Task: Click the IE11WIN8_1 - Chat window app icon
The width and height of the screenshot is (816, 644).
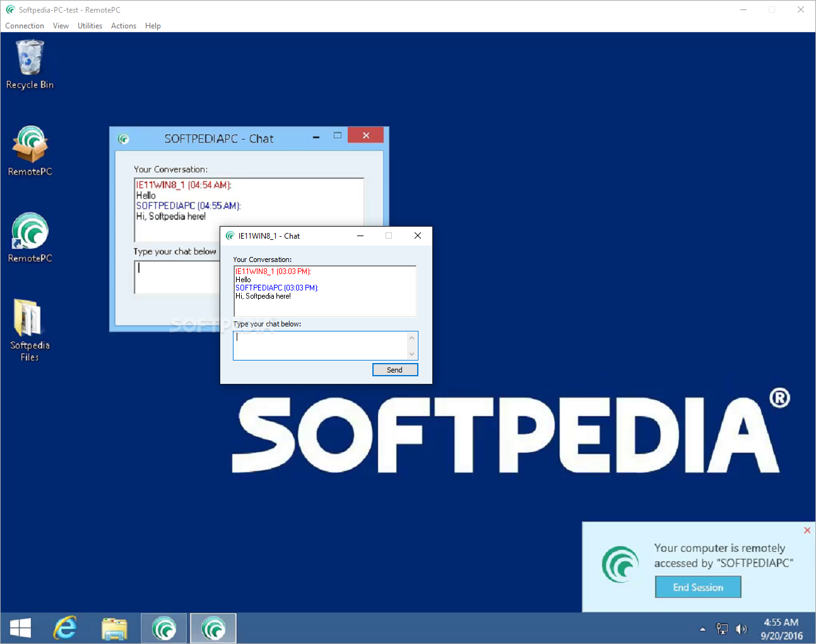Action: click(230, 236)
